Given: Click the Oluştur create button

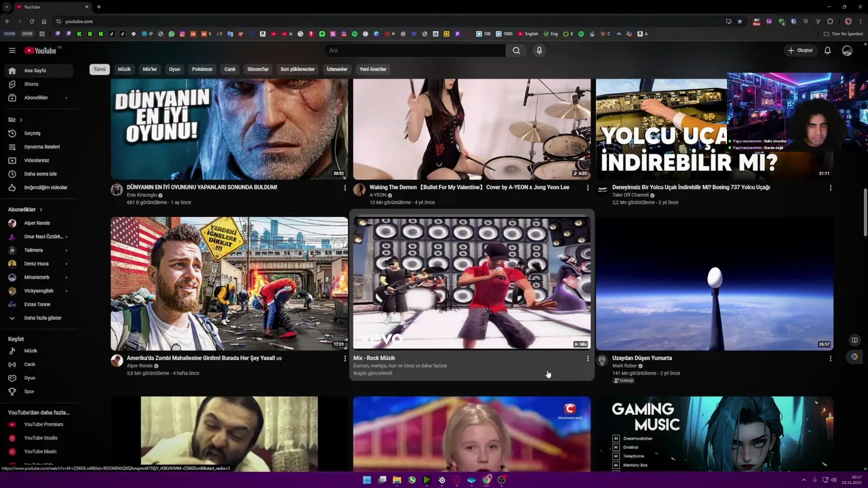Looking at the screenshot, I should pos(800,50).
